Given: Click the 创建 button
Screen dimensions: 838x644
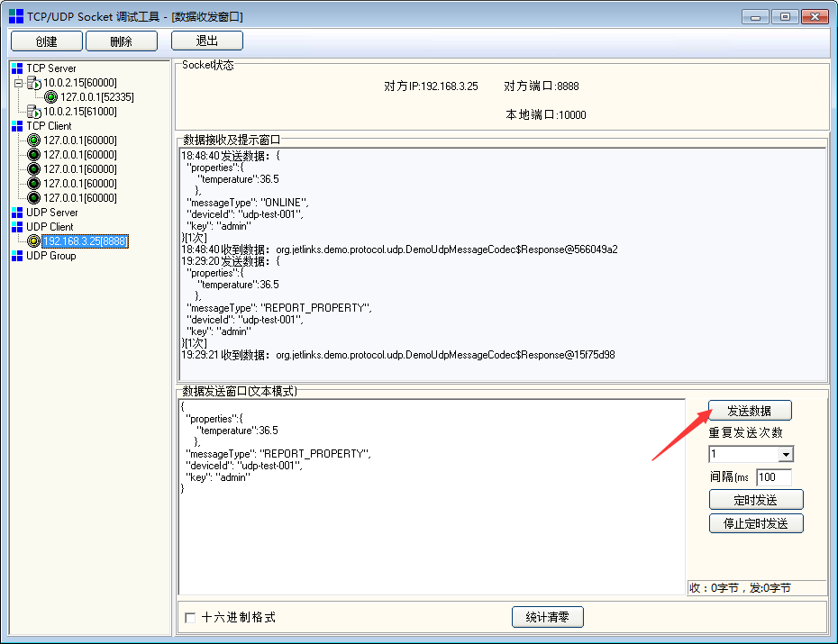Looking at the screenshot, I should [x=46, y=41].
